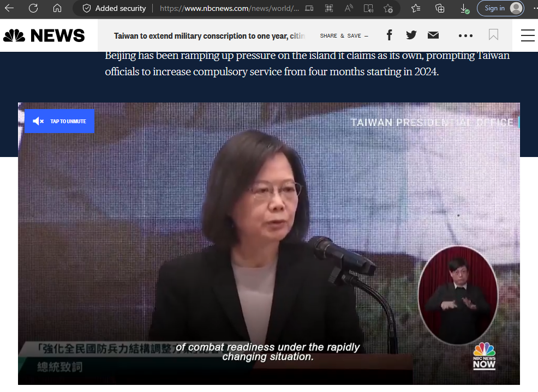538x392 pixels.
Task: Collapse the SHARE & SAVE options
Action: click(344, 35)
